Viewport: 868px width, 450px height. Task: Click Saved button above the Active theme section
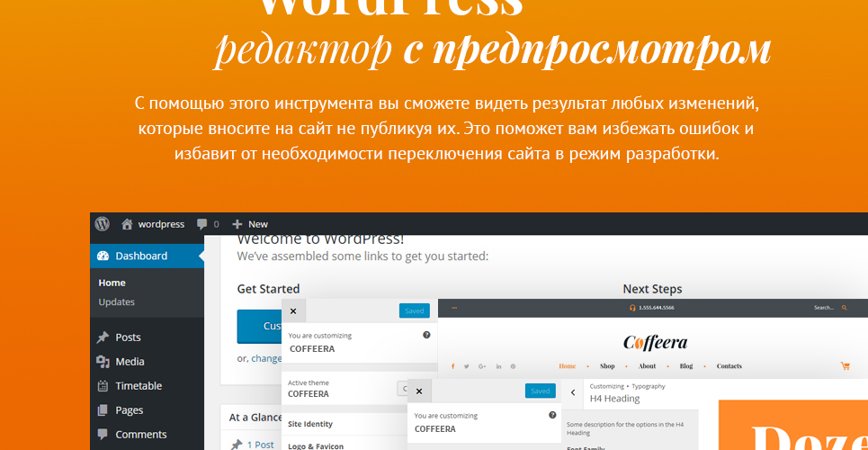414,310
